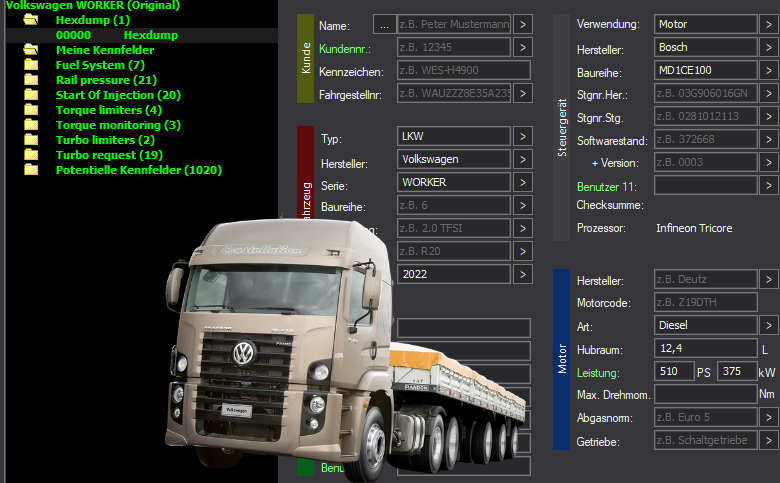Click into the Name input field
The image size is (780, 483).
454,24
